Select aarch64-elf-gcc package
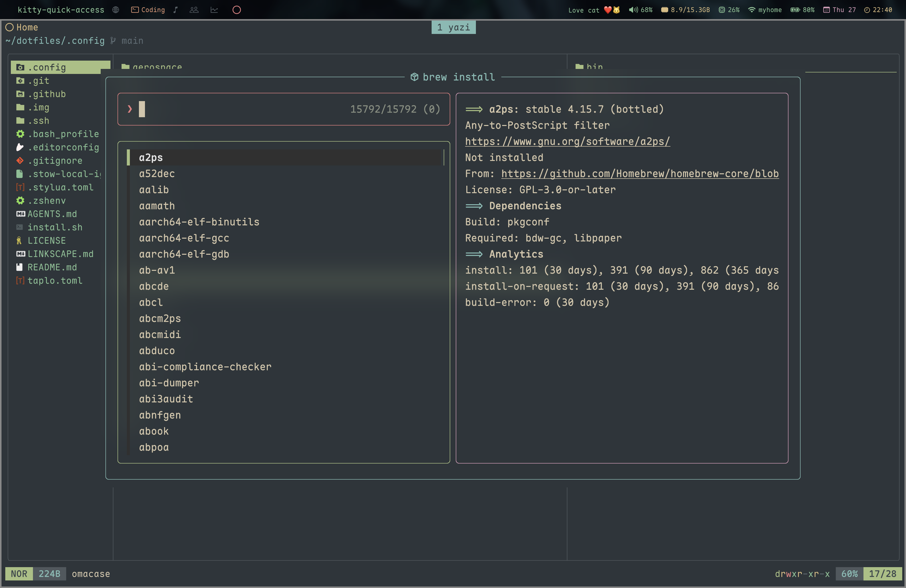This screenshot has height=588, width=906. [x=184, y=238]
